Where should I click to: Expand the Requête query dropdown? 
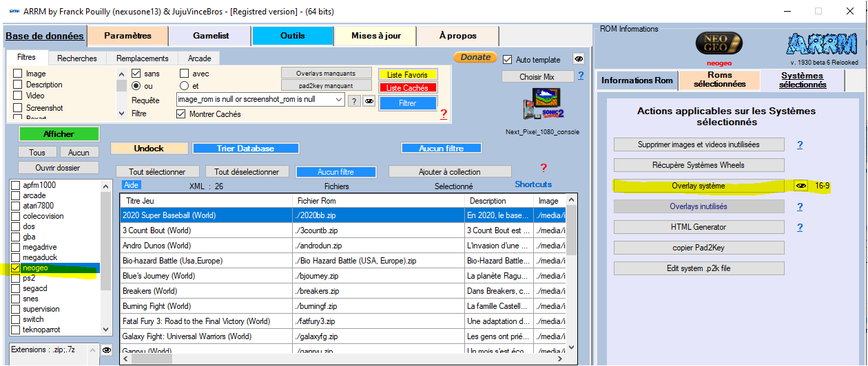click(338, 100)
